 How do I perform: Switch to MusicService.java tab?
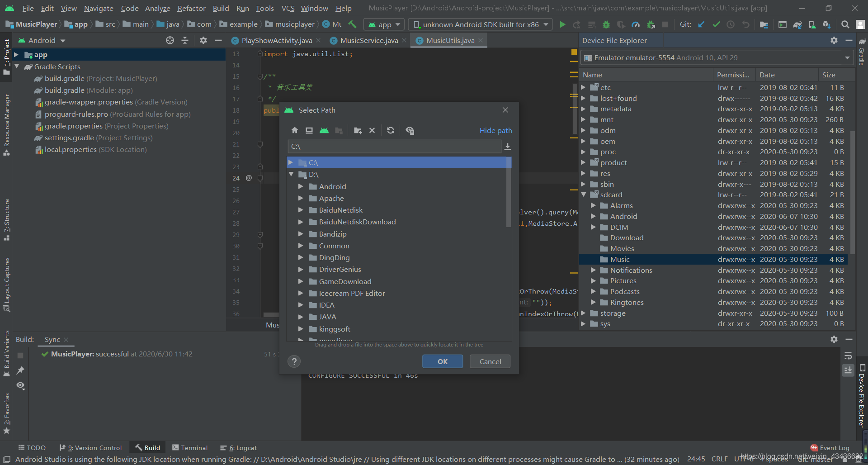369,40
